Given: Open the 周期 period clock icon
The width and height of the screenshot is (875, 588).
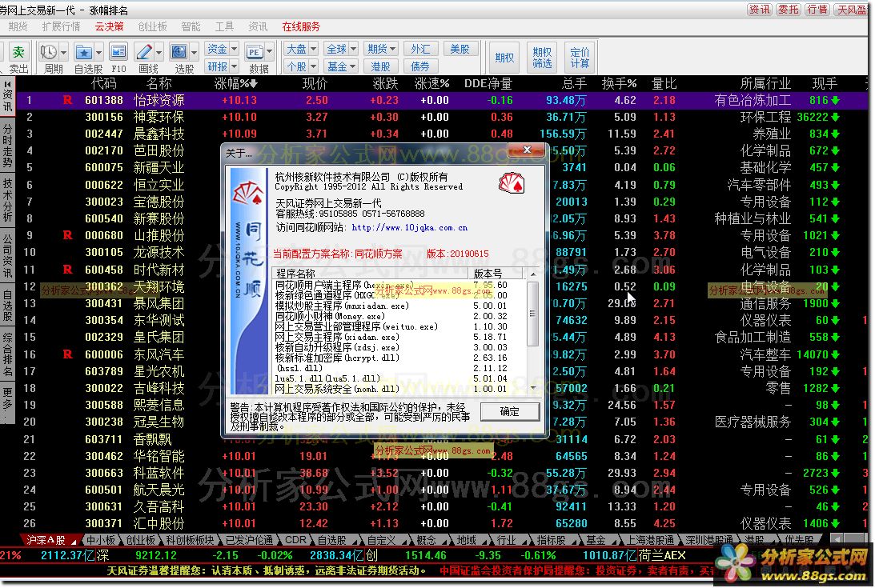Looking at the screenshot, I should pyautogui.click(x=49, y=52).
